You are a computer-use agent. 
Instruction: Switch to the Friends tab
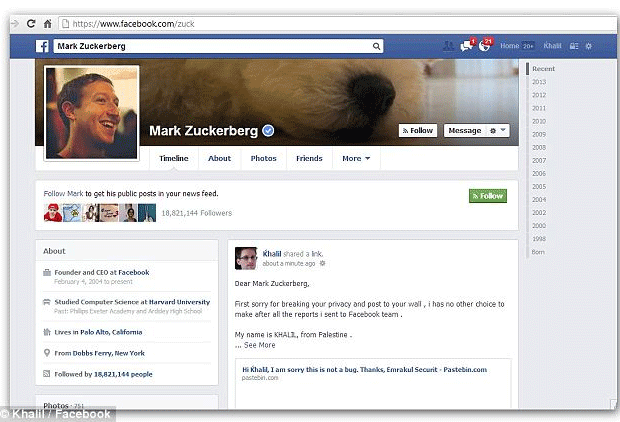309,158
